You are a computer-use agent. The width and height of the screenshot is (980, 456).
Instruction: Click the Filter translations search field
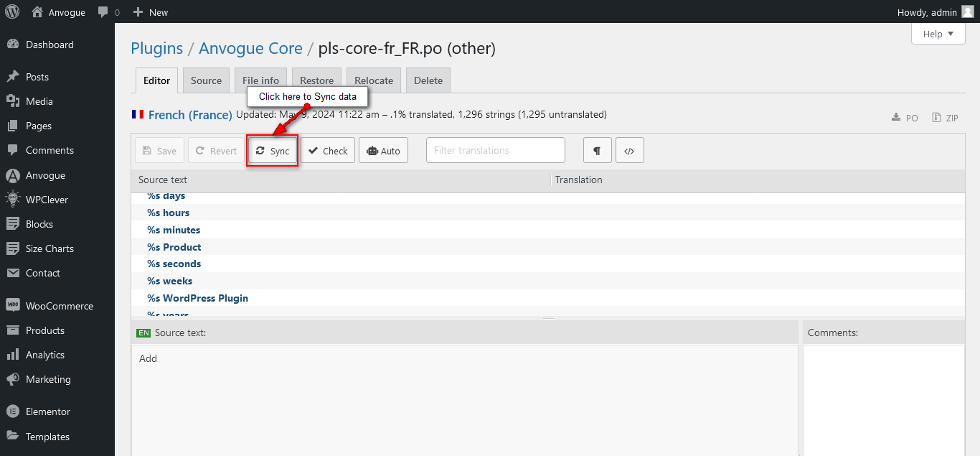coord(495,150)
